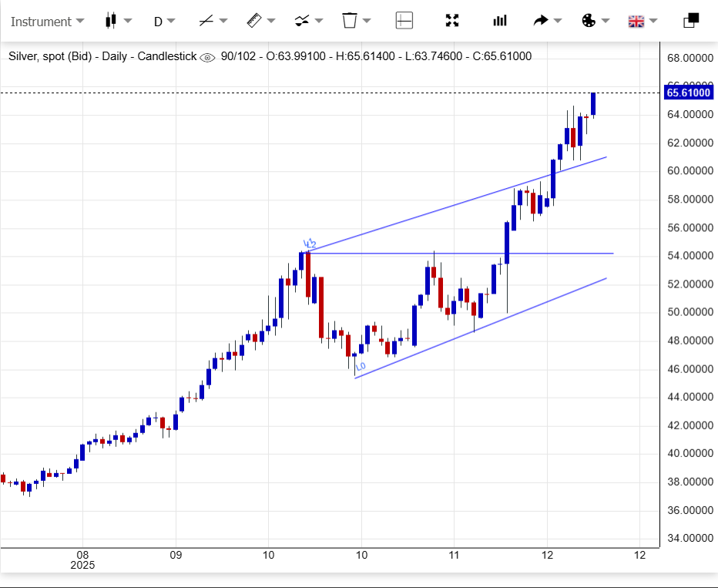The width and height of the screenshot is (718, 588).
Task: Toggle the crosshair layout icon
Action: [x=404, y=21]
